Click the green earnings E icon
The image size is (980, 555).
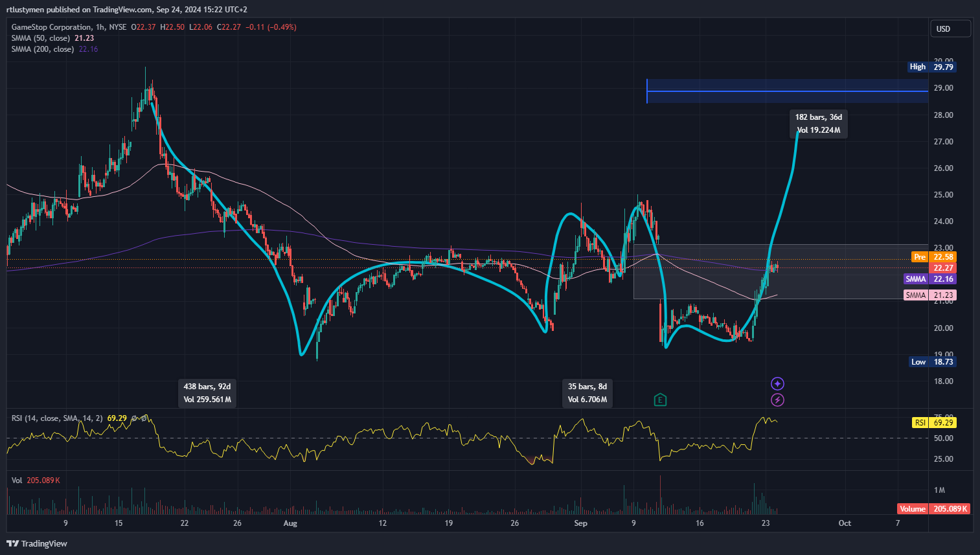pyautogui.click(x=660, y=400)
